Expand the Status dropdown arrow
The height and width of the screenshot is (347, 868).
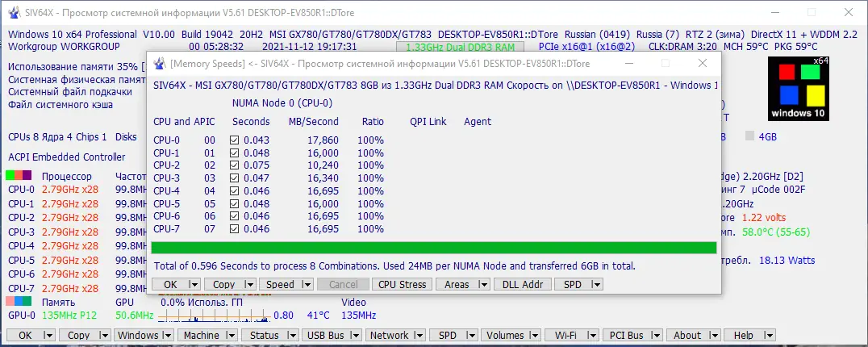pos(292,336)
